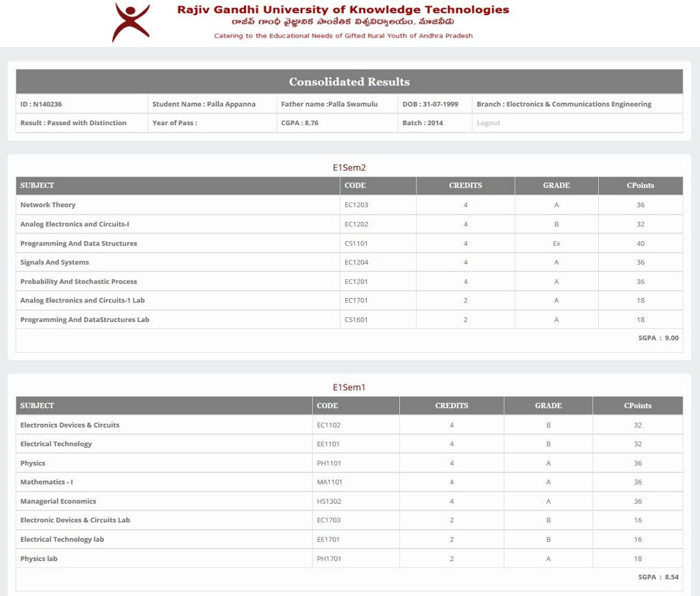Select Electronic Devices & Circuits Lab
700x596 pixels.
pyautogui.click(x=75, y=520)
